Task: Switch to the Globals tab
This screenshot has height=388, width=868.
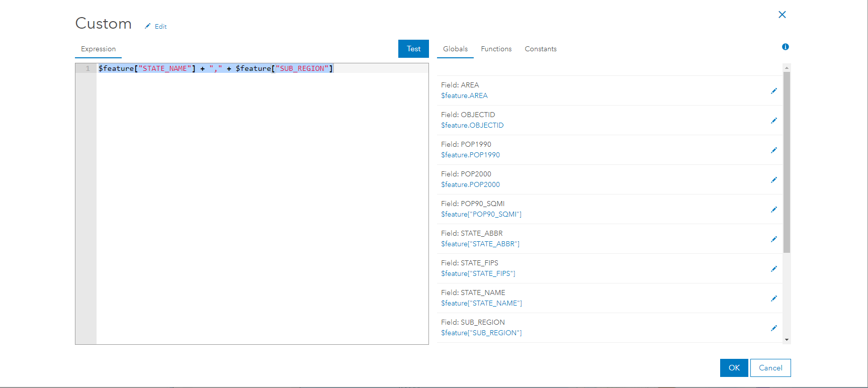Action: pos(455,49)
